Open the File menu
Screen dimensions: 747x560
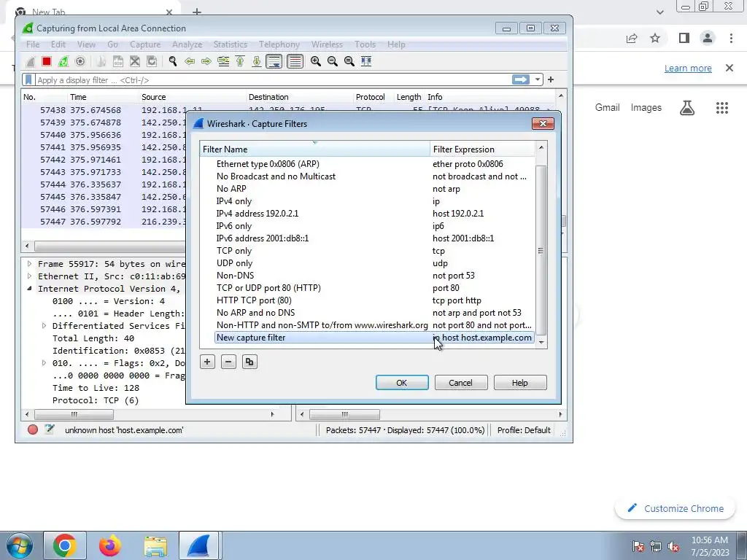click(33, 44)
